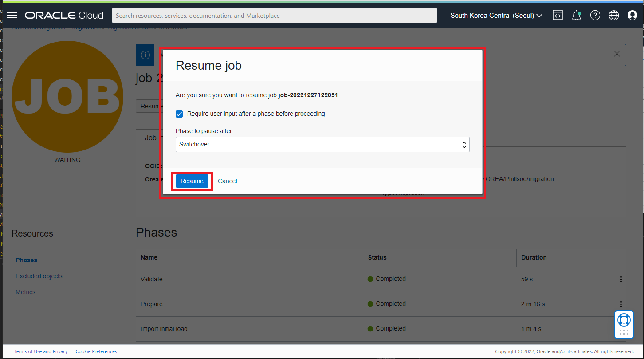Screen dimensions: 644x359
Task: Open the Phase to pause after dropdown
Action: (x=322, y=144)
